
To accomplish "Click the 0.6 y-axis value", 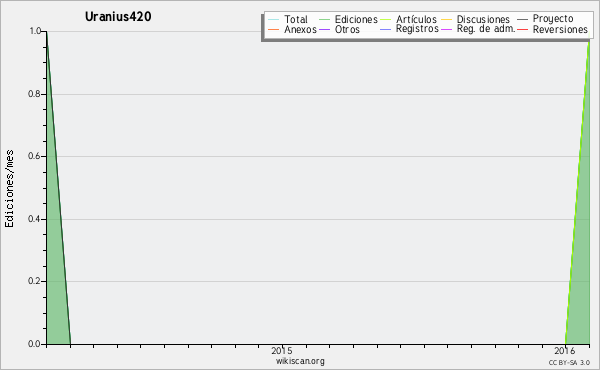I will tap(35, 156).
